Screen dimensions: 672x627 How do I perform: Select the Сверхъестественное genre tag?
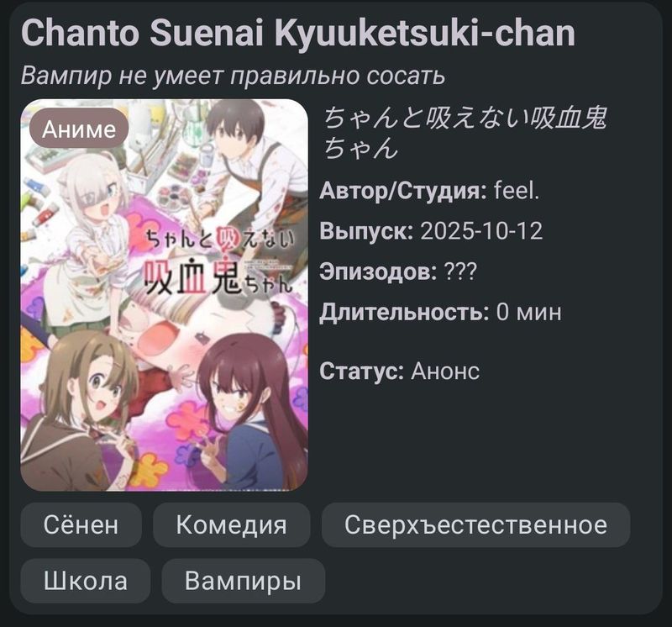click(x=475, y=525)
